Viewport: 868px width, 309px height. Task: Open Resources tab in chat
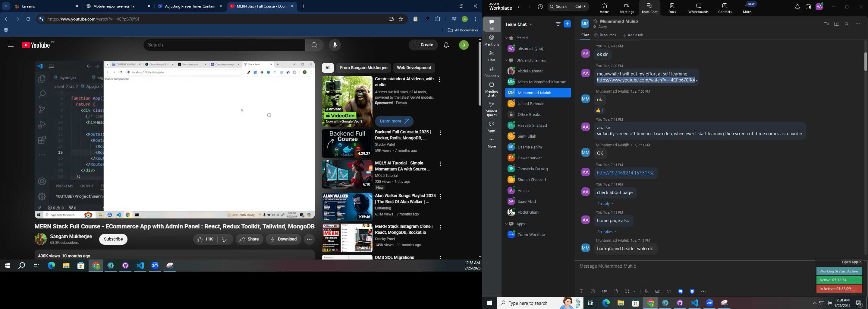[x=605, y=35]
